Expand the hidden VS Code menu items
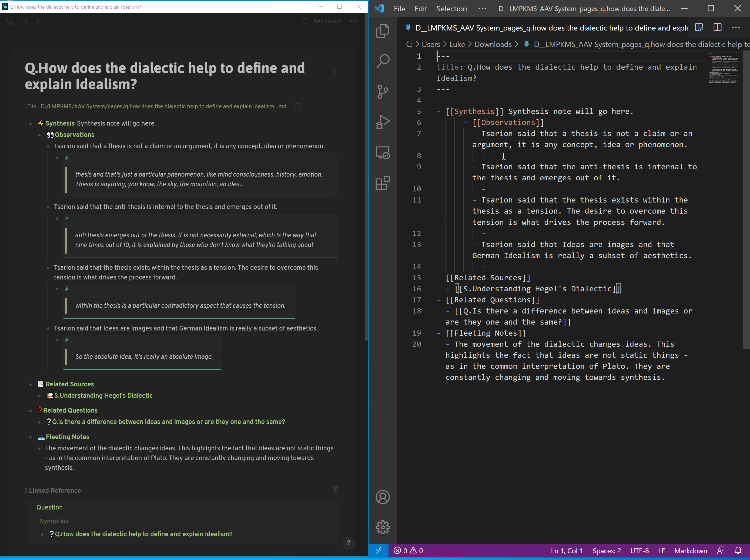This screenshot has height=560, width=750. click(482, 9)
